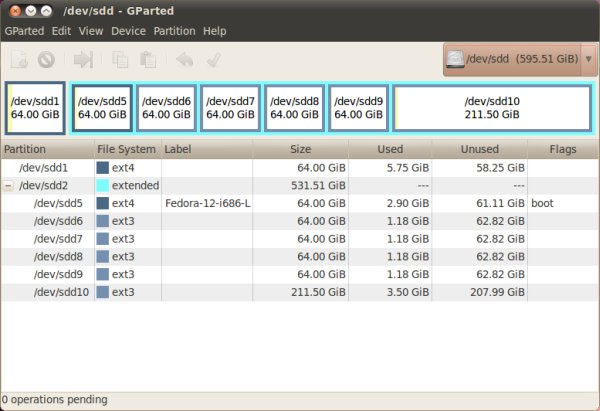Image resolution: width=600 pixels, height=411 pixels.
Task: Click the New partition toolbar icon
Action: (x=19, y=60)
